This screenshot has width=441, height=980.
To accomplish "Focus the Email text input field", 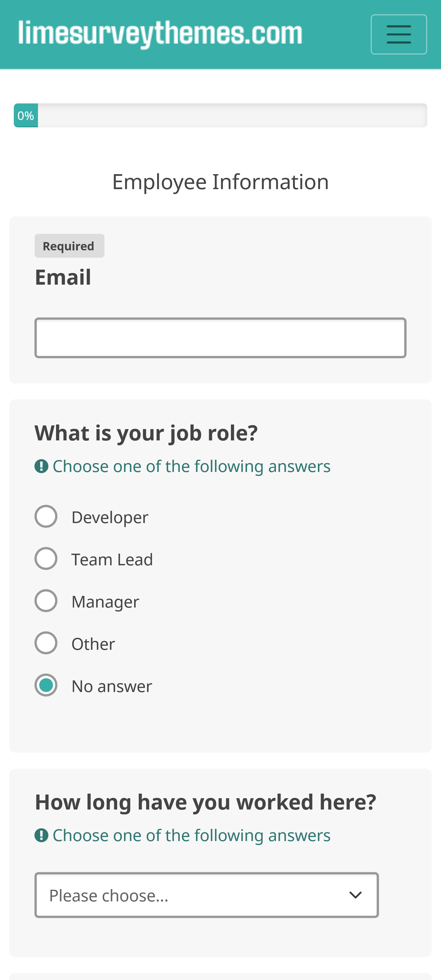I will [220, 338].
